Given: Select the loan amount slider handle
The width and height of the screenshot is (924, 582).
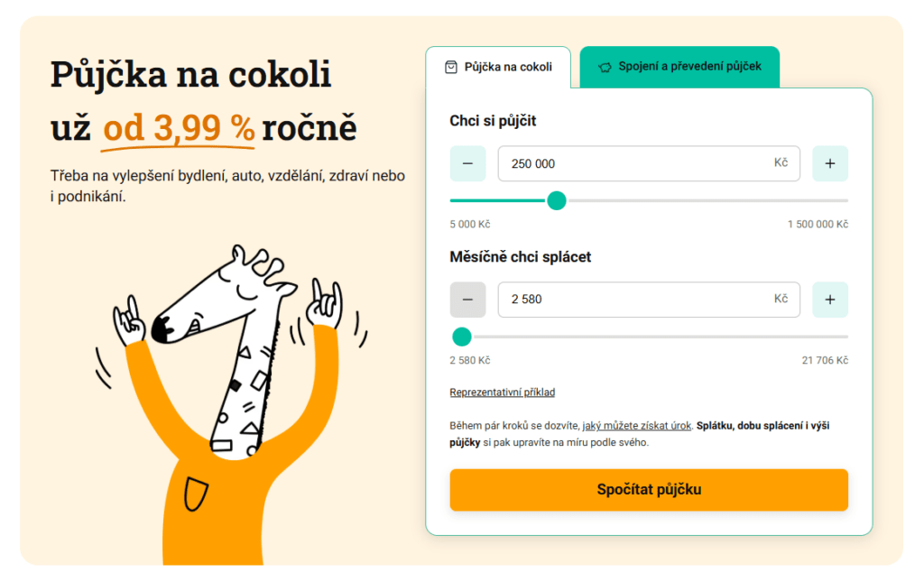Looking at the screenshot, I should [x=557, y=200].
